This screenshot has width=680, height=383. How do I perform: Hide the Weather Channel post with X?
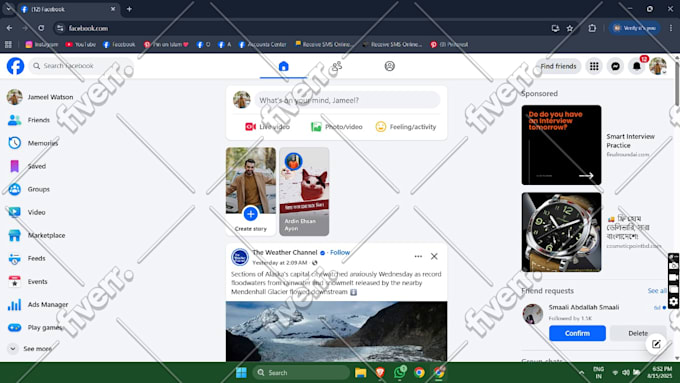[434, 256]
